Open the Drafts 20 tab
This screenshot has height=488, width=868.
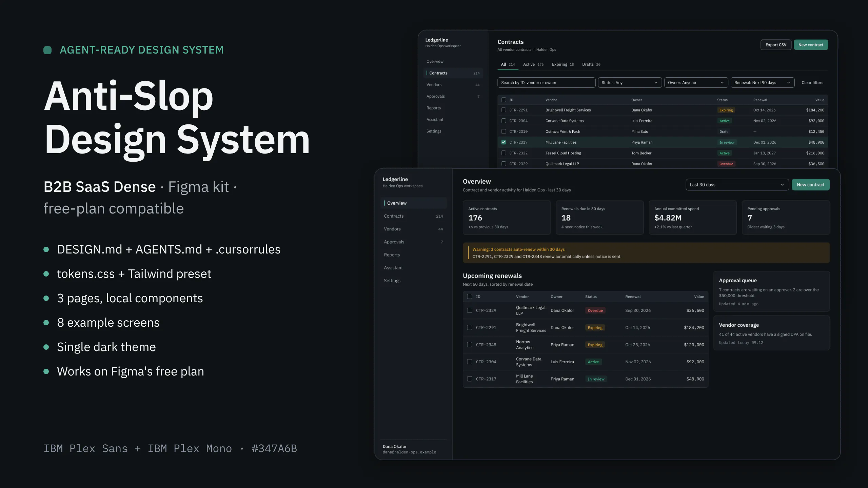coord(591,64)
